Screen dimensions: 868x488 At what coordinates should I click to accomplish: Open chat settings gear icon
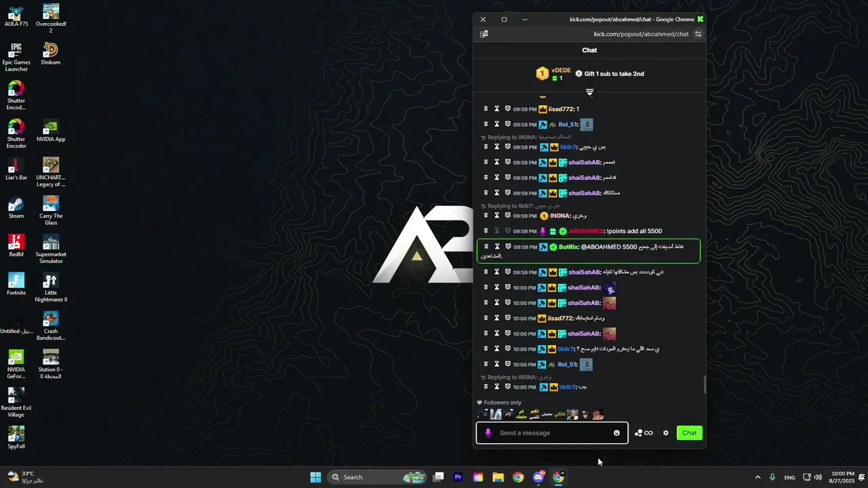(666, 433)
